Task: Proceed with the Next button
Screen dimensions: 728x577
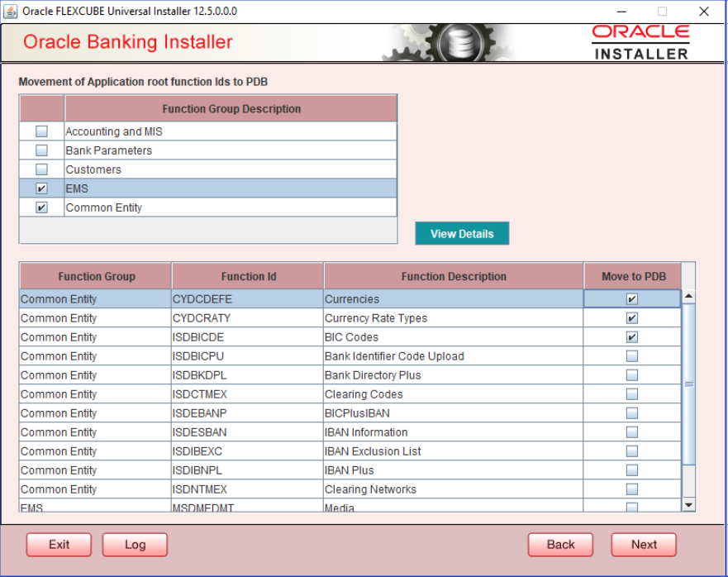Action: (x=644, y=545)
